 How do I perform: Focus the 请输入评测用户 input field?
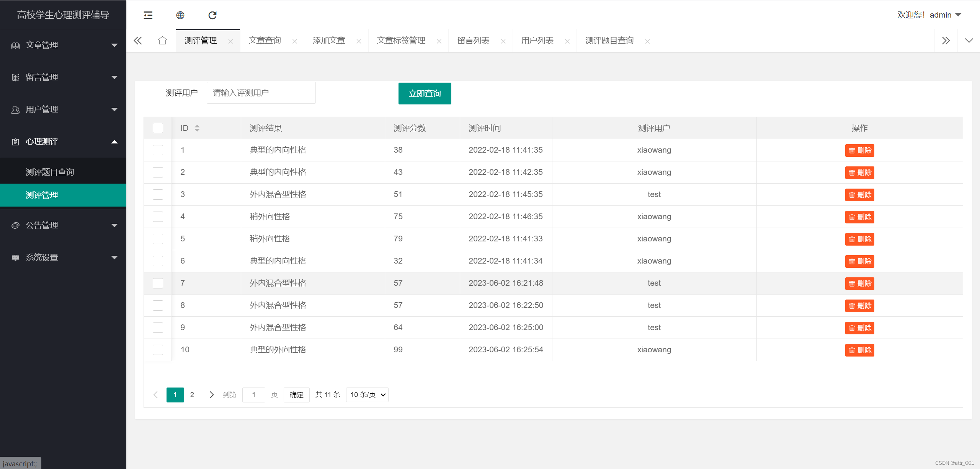tap(261, 93)
